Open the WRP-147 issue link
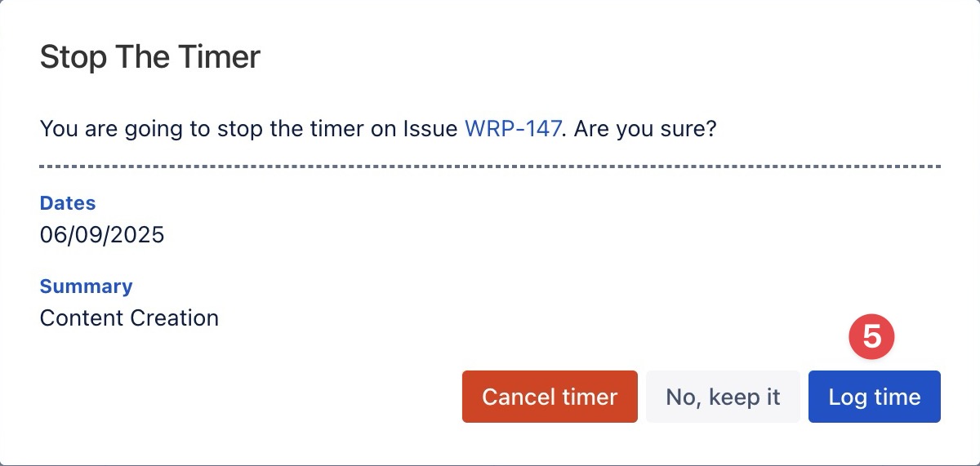980x466 pixels. click(x=513, y=129)
